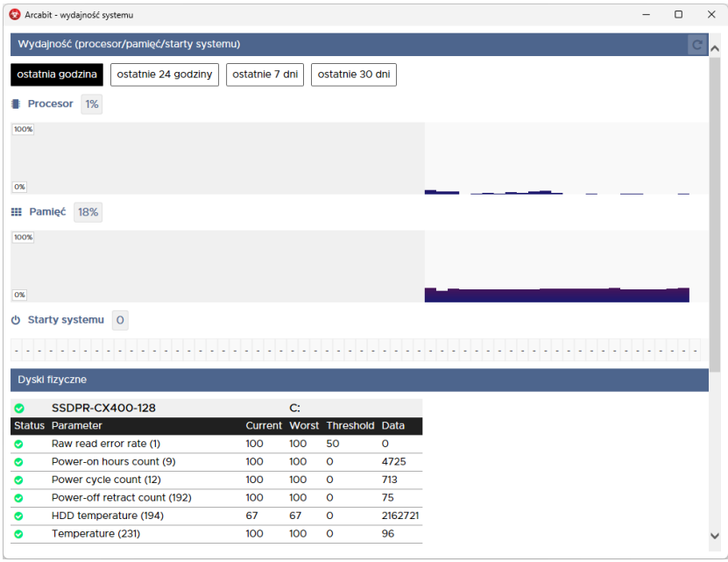
Task: Click the 100% label on processor chart
Action: [x=23, y=129]
